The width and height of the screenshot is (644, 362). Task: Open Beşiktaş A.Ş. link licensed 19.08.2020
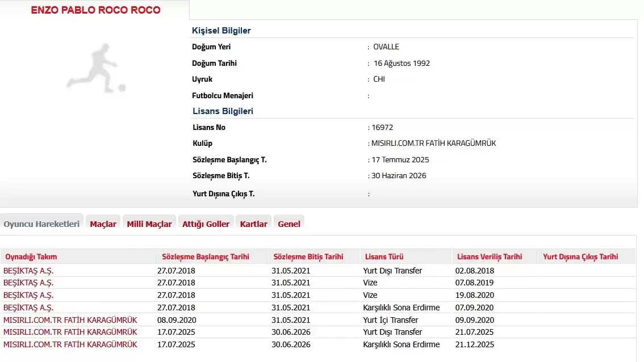click(28, 295)
